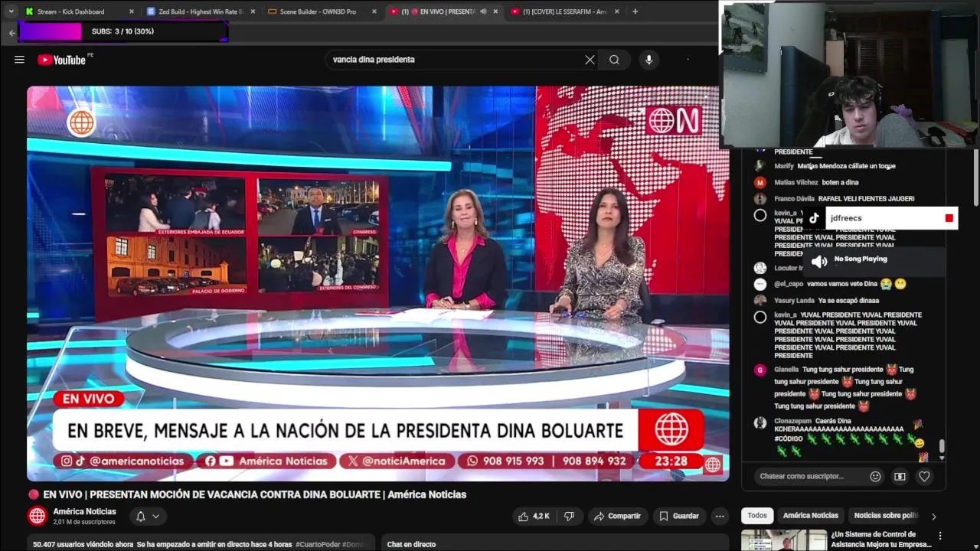
Task: Run search with the magnifier button
Action: coord(614,60)
